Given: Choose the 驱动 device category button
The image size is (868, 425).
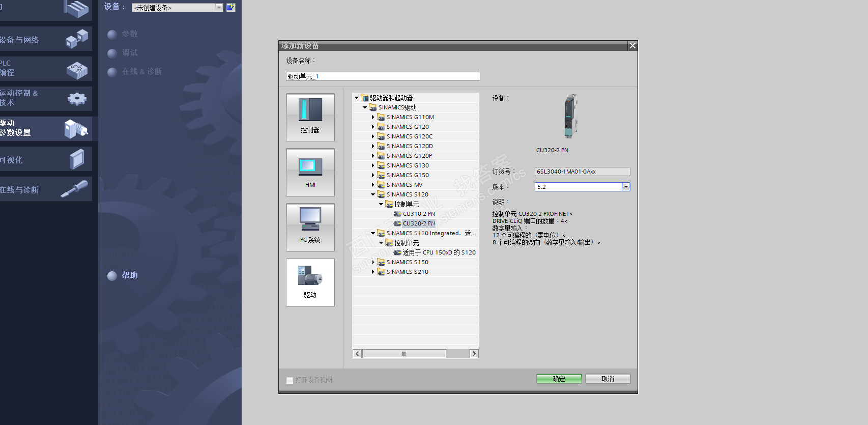Looking at the screenshot, I should tap(310, 282).
